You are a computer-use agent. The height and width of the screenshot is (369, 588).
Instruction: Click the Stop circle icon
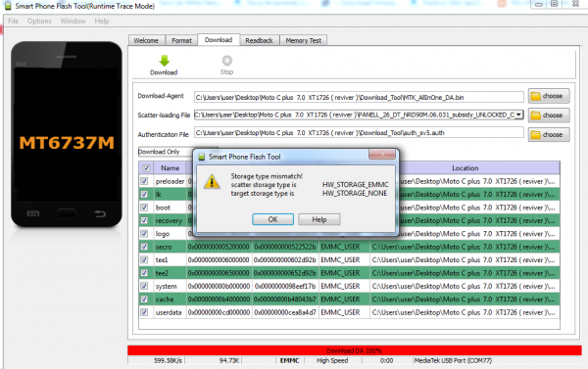pos(227,61)
